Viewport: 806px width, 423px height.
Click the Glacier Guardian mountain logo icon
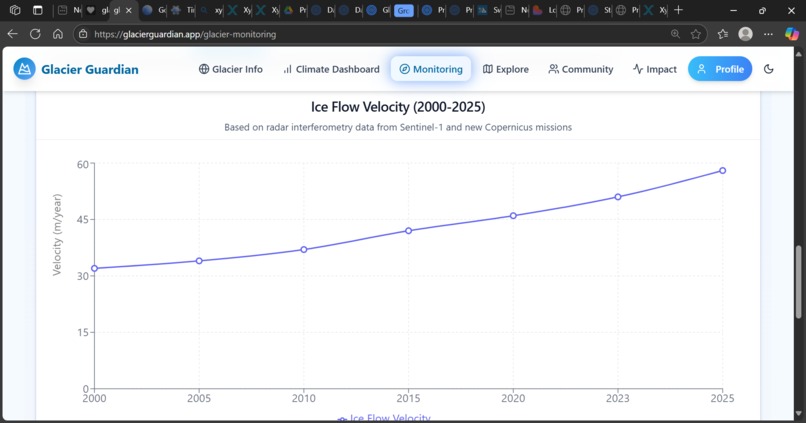click(24, 69)
